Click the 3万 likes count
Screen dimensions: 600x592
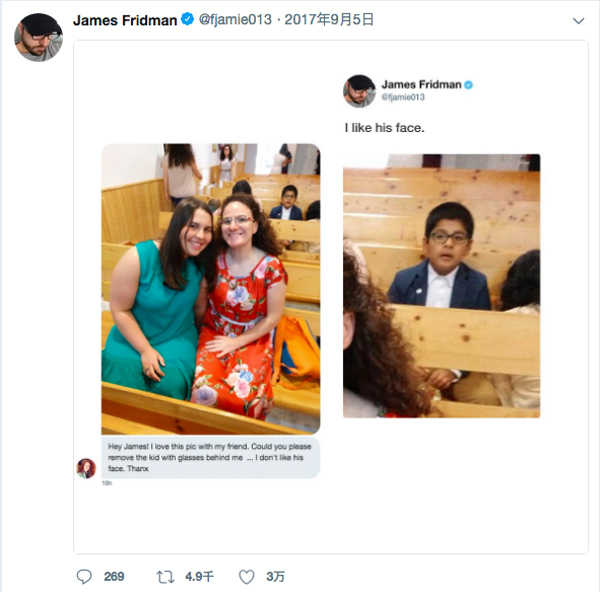click(274, 576)
